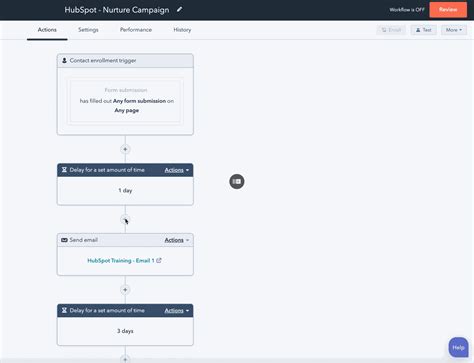Click the orange Review button

point(448,9)
